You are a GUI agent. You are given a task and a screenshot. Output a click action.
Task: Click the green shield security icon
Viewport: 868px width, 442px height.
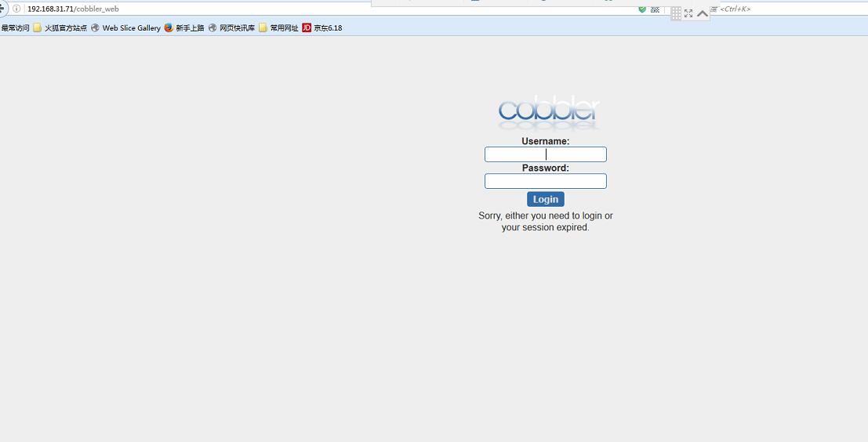pyautogui.click(x=642, y=9)
